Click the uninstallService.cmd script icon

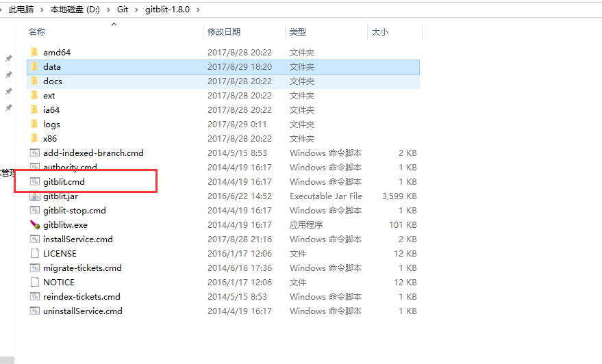[x=34, y=311]
